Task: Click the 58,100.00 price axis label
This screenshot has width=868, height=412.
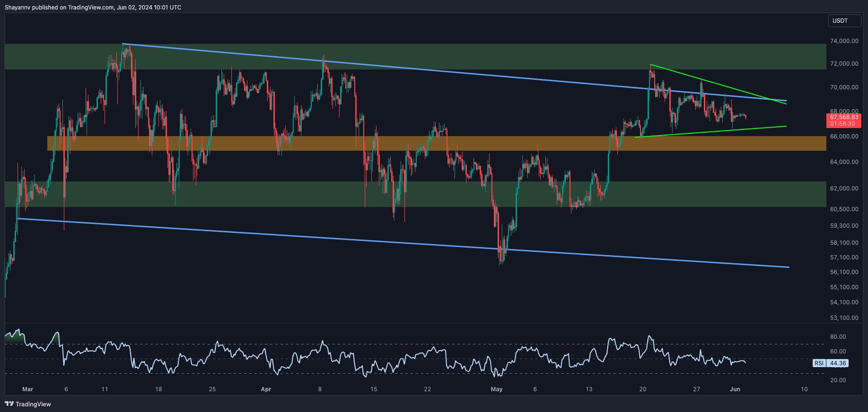Action: click(845, 243)
